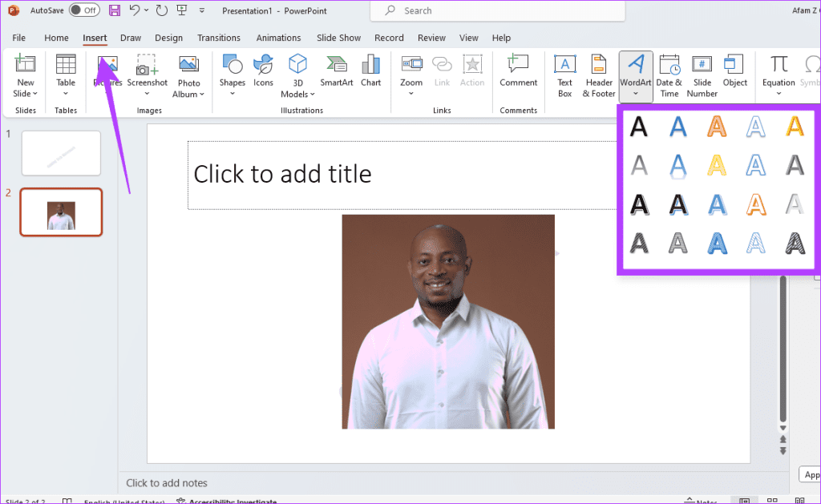The image size is (821, 504).
Task: Open the Draw ribbon tab
Action: coord(131,38)
